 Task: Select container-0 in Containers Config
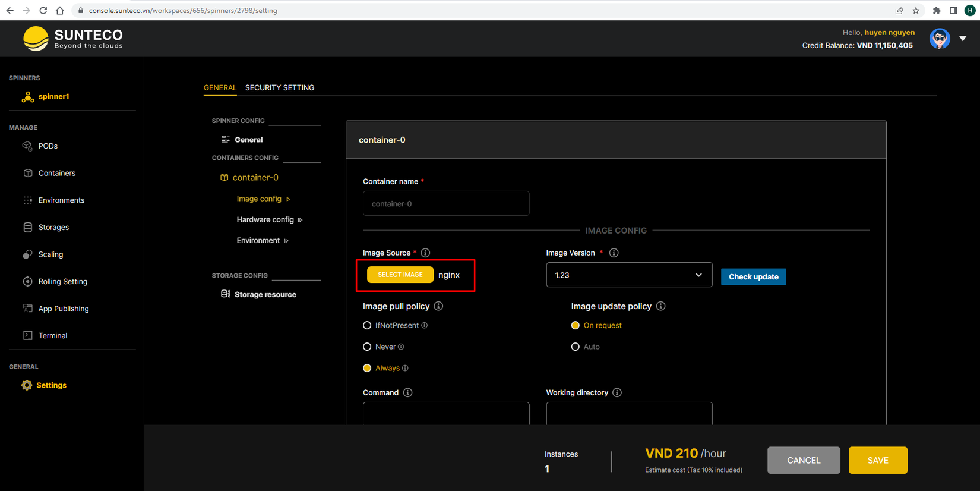[255, 177]
